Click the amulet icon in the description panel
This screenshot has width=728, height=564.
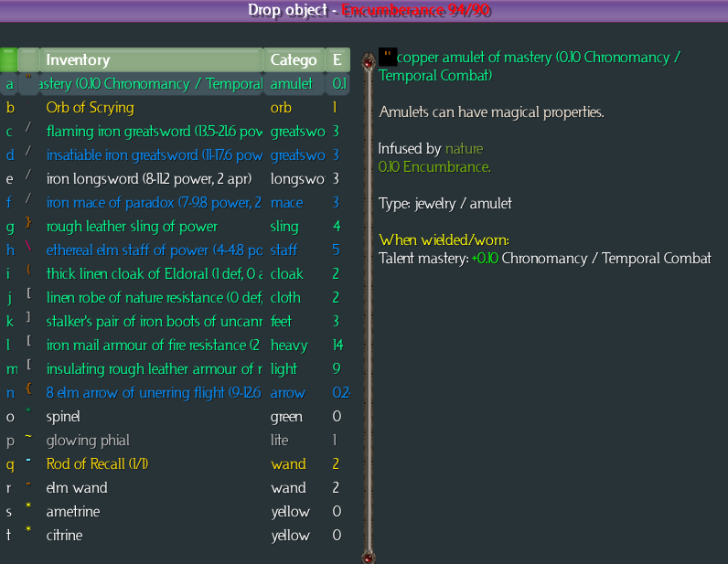[x=388, y=57]
